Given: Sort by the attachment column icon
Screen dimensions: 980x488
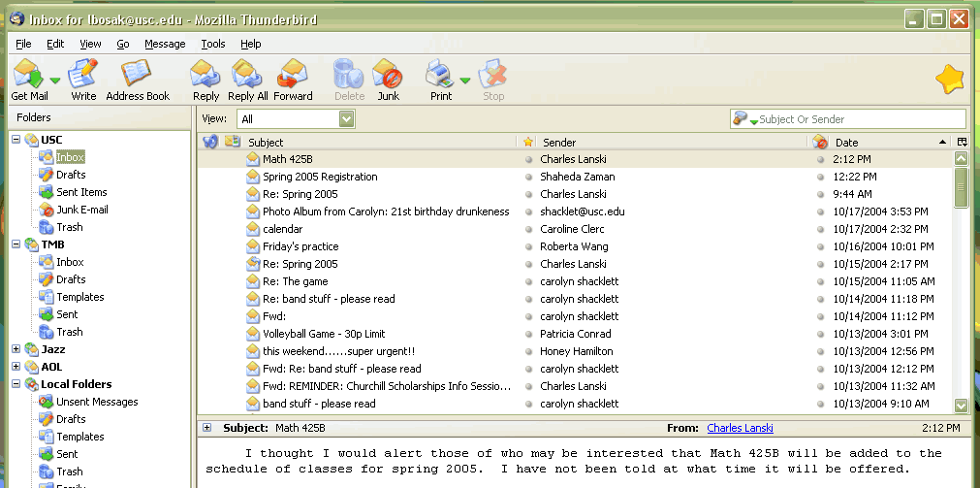Looking at the screenshot, I should click(x=233, y=142).
